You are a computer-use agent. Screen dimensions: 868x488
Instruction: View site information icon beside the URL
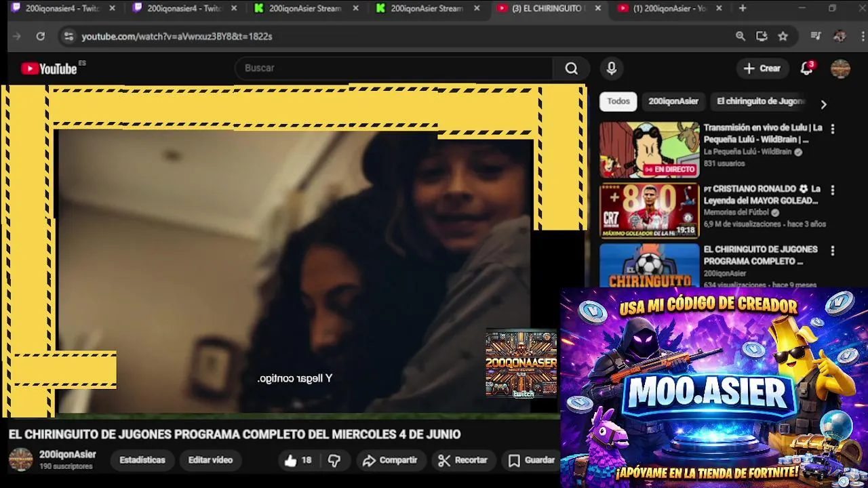coord(68,37)
